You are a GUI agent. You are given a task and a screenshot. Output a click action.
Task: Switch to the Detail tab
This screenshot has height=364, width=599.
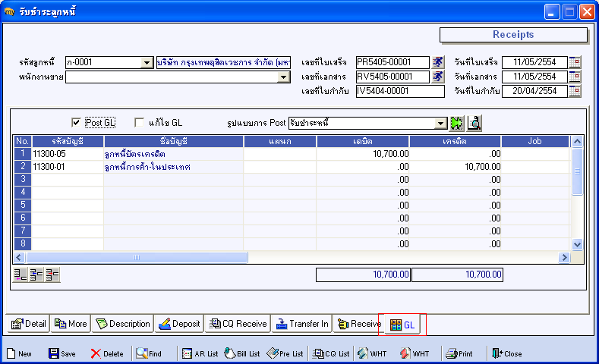[x=29, y=324]
